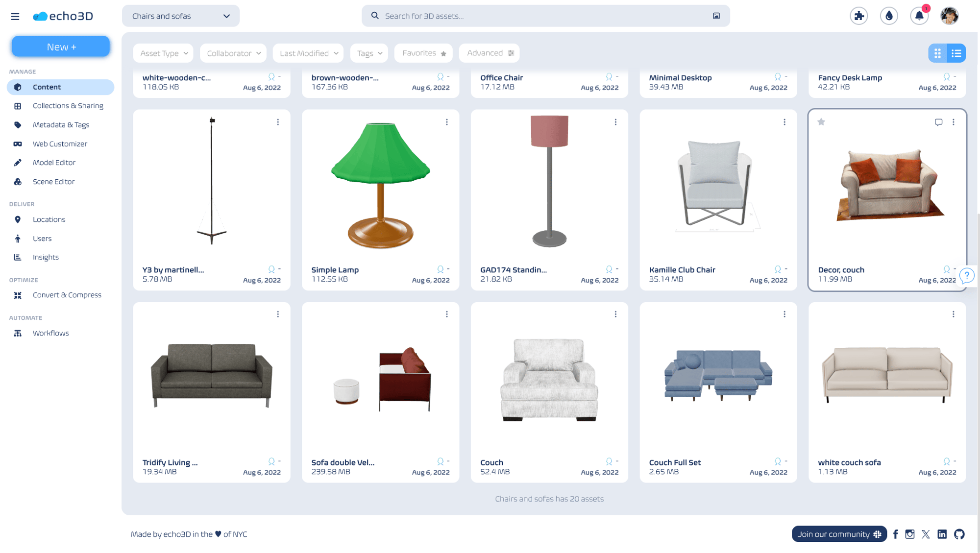
Task: Expand the Last Modified filter
Action: click(x=308, y=53)
